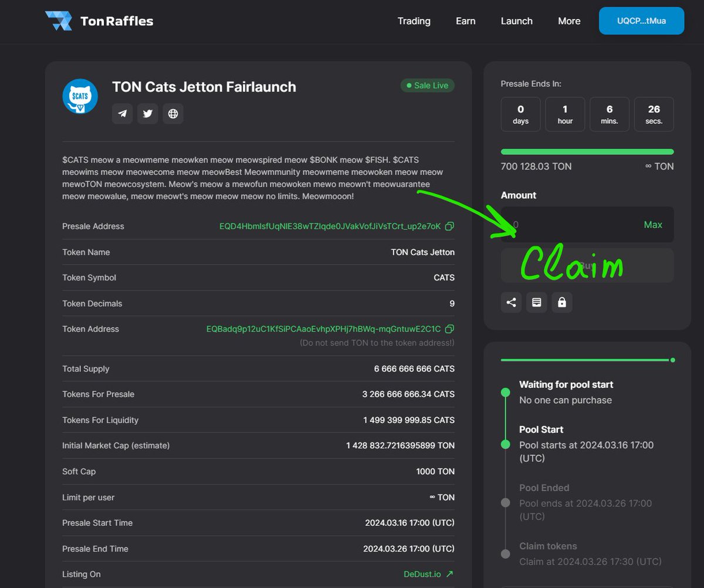Click the secs countdown box
The image size is (704, 588).
coord(654,114)
